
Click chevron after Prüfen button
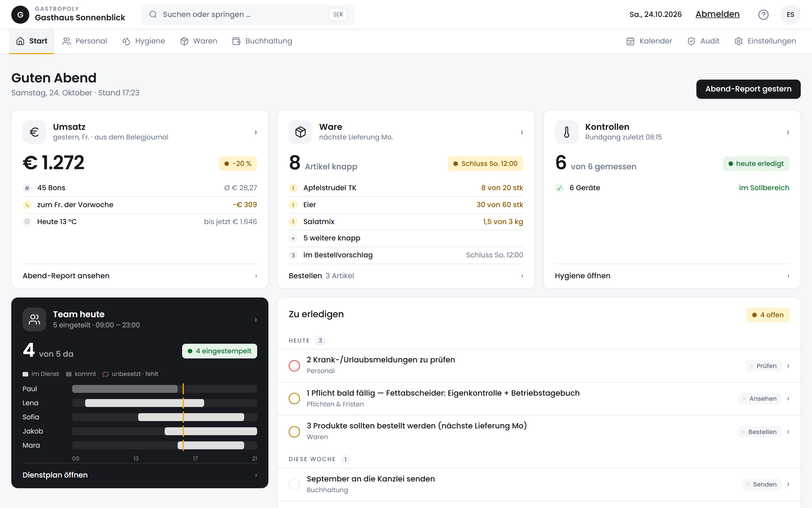pos(788,366)
